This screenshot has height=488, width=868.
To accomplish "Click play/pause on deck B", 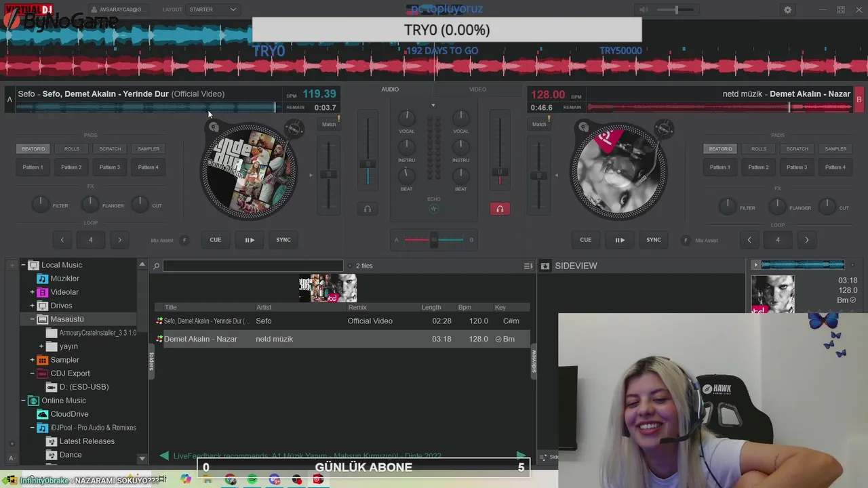I will click(x=620, y=239).
